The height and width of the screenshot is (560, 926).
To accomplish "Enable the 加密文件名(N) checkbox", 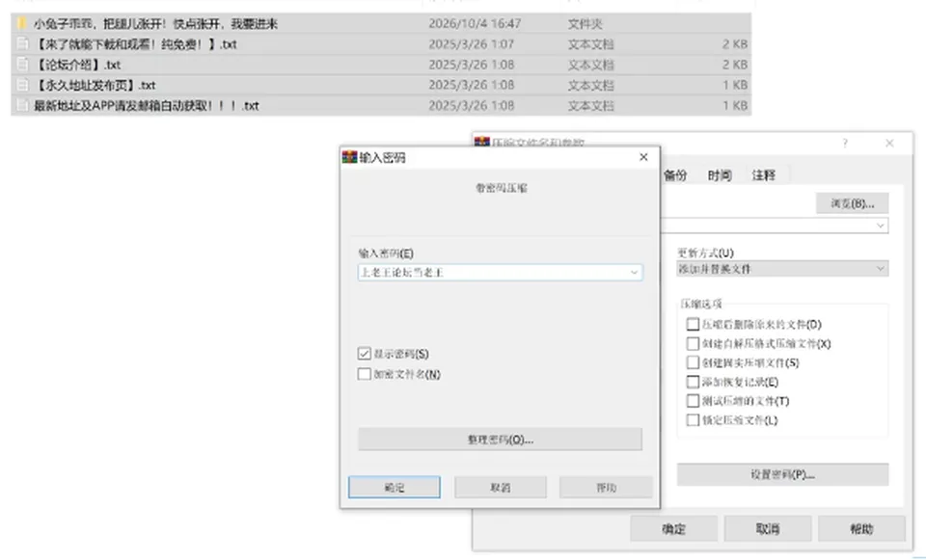I will pyautogui.click(x=365, y=374).
